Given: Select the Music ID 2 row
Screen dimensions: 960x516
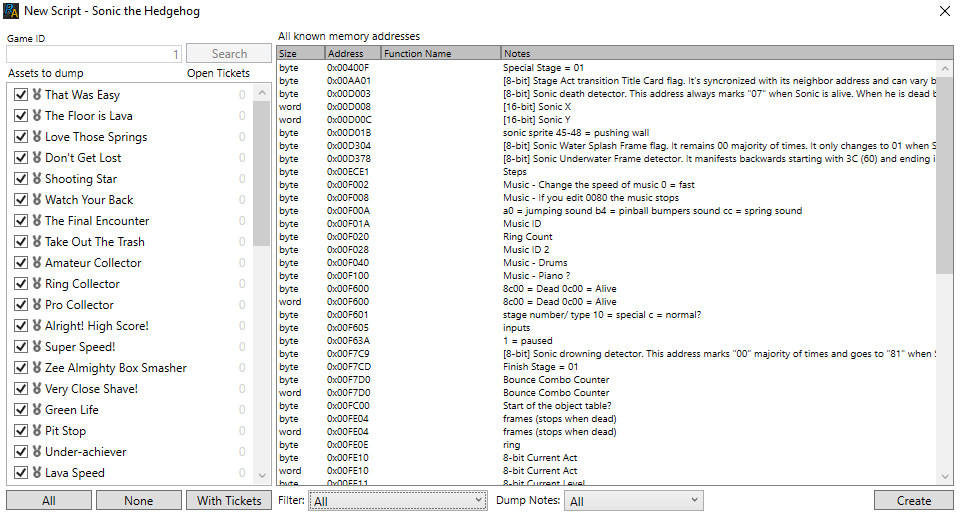Looking at the screenshot, I should (606, 250).
